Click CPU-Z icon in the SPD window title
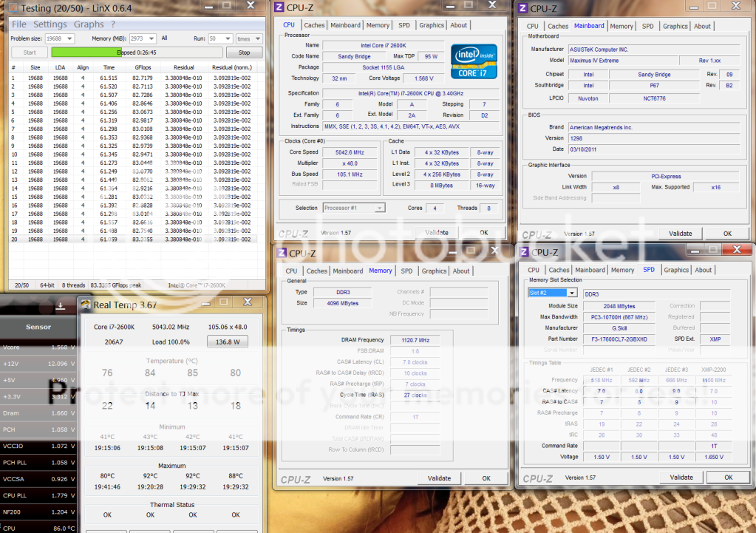Screen dimensions: 756x533 523,252
